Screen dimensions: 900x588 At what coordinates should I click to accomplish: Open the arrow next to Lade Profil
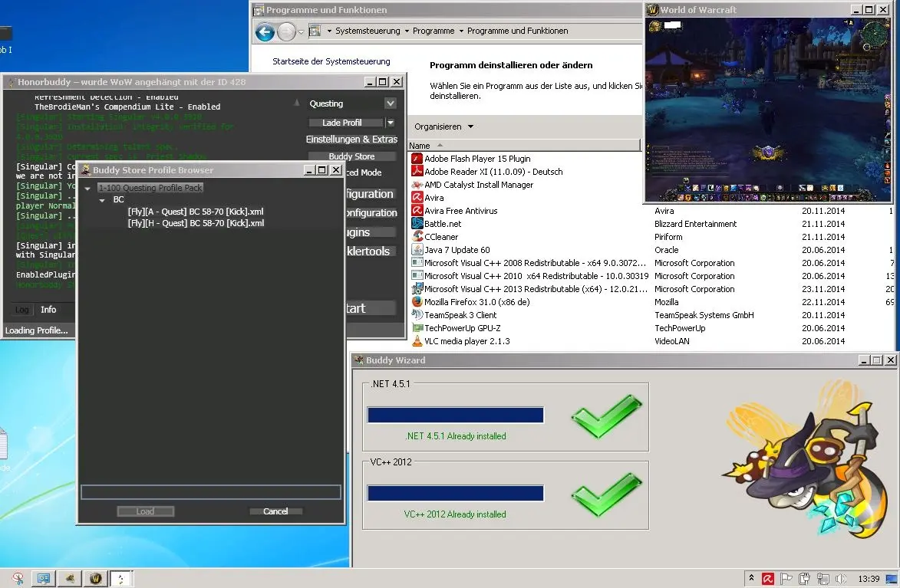click(391, 122)
